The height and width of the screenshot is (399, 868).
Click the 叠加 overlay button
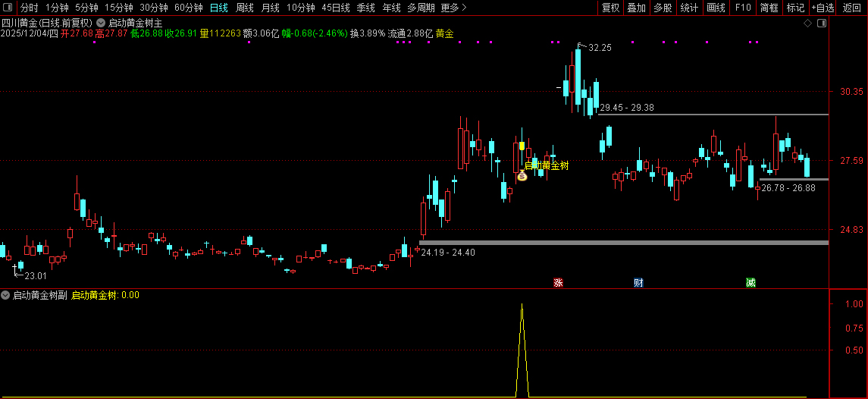pos(637,8)
